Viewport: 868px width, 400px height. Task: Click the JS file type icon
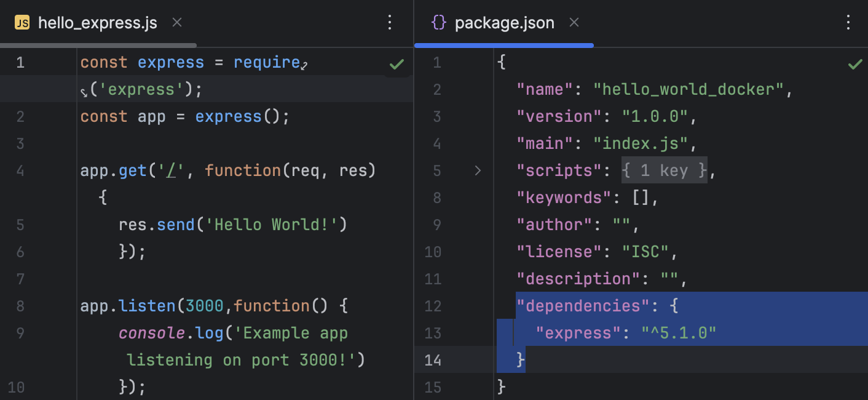tap(23, 23)
